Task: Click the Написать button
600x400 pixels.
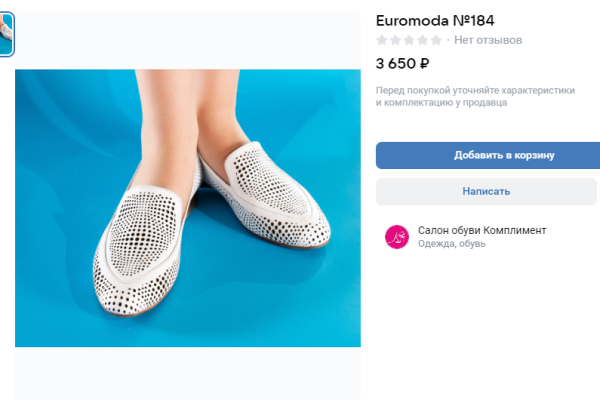Action: [x=487, y=191]
